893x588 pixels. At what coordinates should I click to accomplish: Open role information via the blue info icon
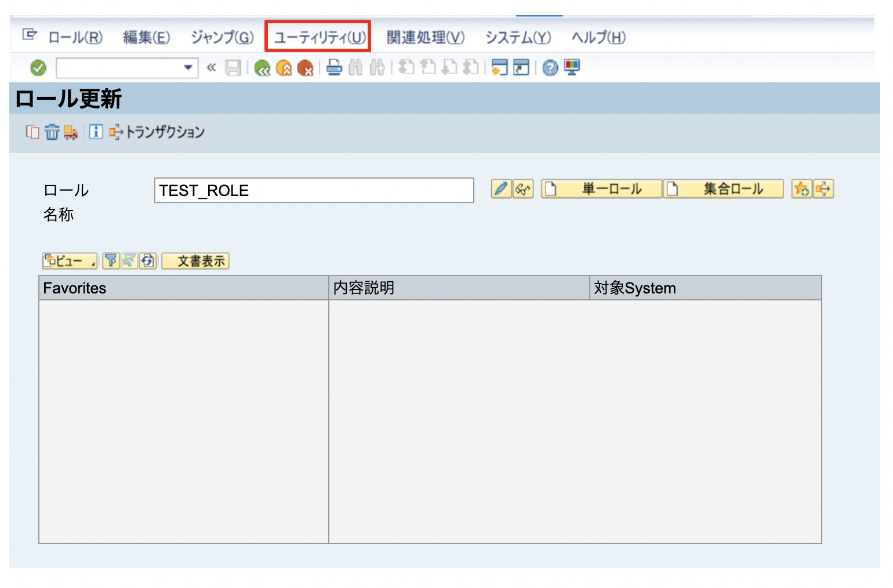96,132
